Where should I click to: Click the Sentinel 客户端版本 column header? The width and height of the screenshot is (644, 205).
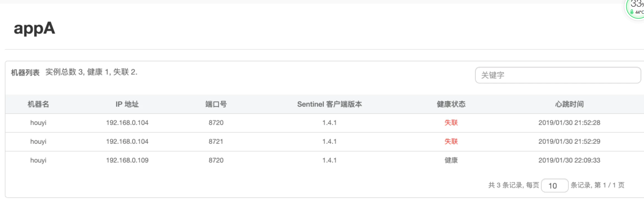click(330, 104)
